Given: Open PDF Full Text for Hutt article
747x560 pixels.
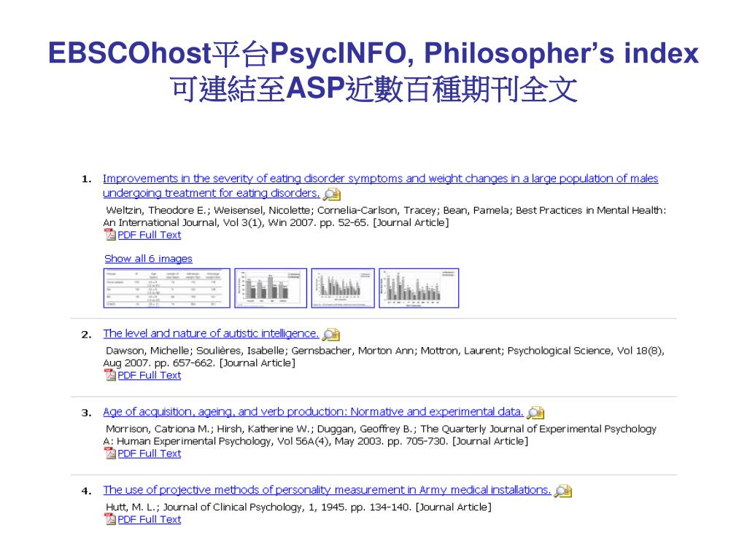Looking at the screenshot, I should (x=149, y=519).
